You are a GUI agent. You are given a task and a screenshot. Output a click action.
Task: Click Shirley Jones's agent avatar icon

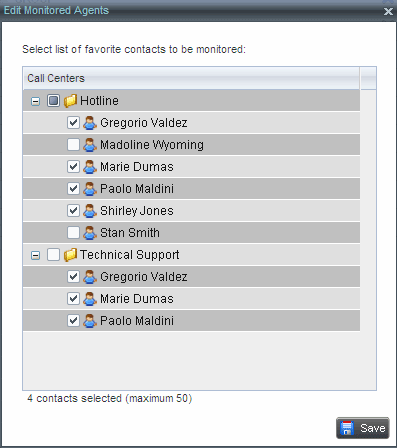pyautogui.click(x=90, y=211)
